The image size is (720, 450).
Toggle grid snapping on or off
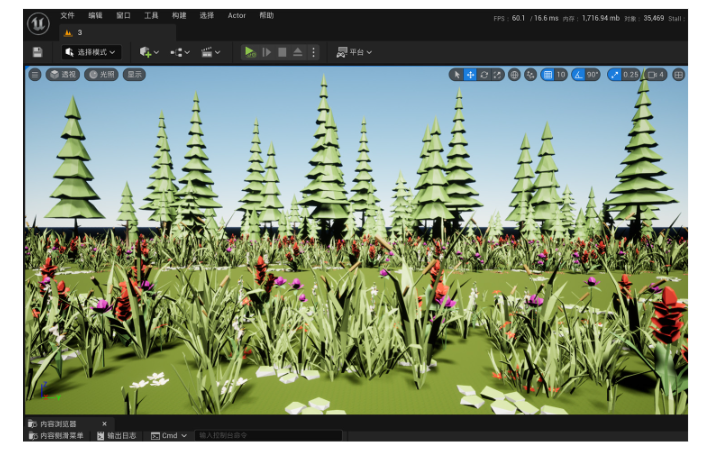548,75
